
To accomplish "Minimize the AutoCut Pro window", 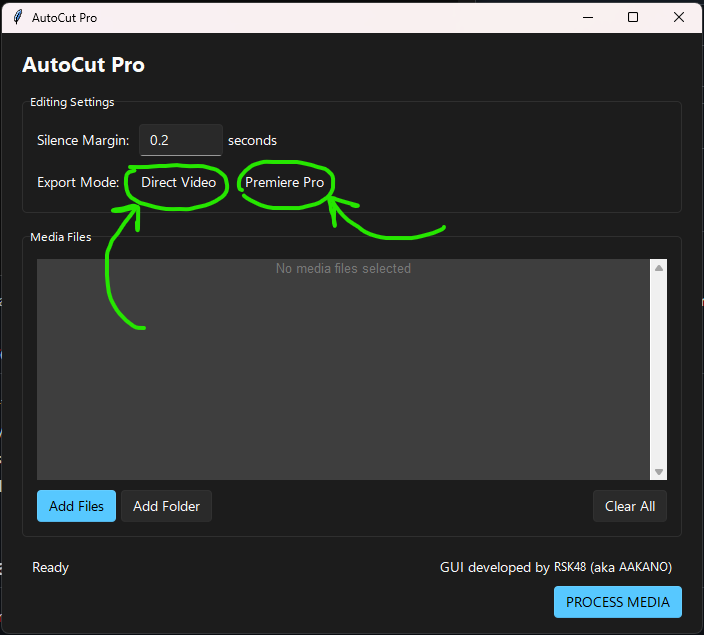I will [588, 18].
